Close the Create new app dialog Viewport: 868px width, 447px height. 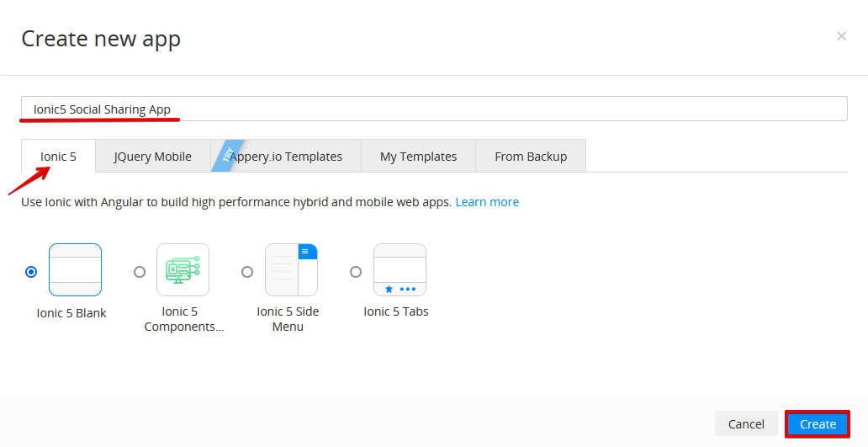pyautogui.click(x=841, y=36)
